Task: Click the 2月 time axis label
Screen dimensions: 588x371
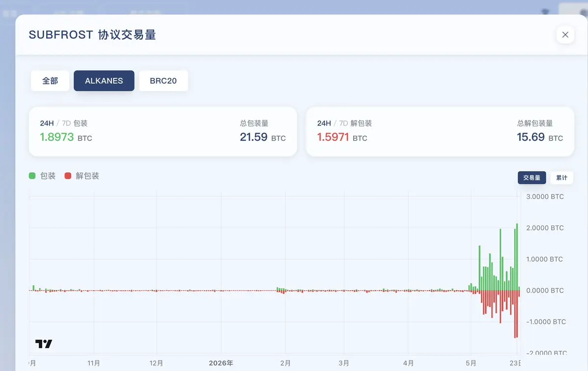Action: pos(285,363)
